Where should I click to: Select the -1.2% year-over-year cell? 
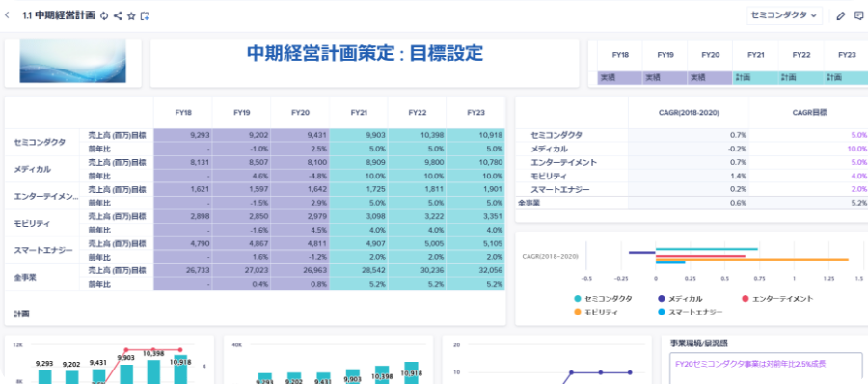(x=300, y=257)
